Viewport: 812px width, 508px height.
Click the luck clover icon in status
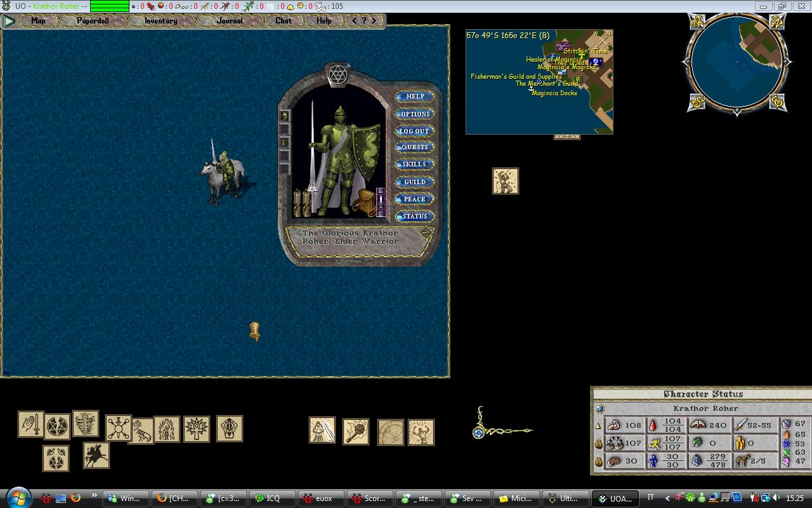(697, 443)
